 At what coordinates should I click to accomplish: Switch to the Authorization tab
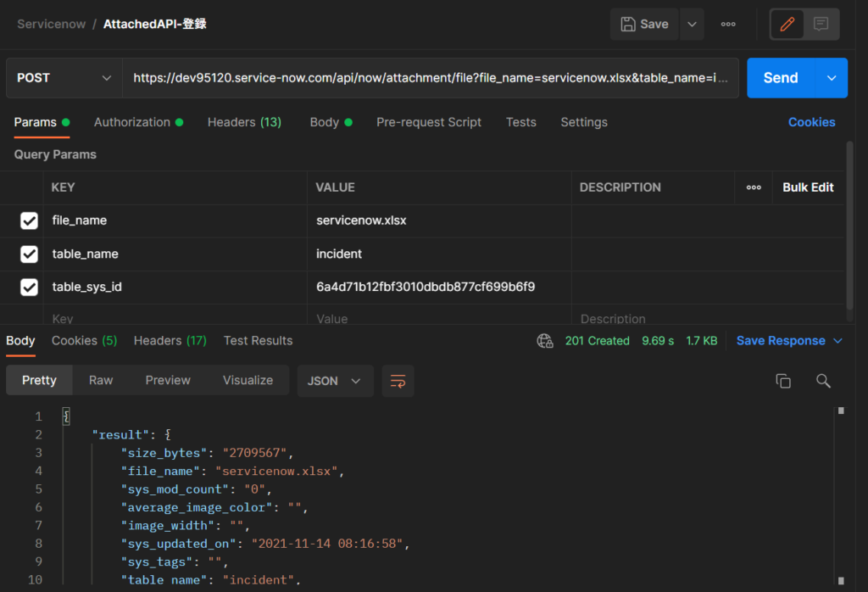click(x=132, y=122)
